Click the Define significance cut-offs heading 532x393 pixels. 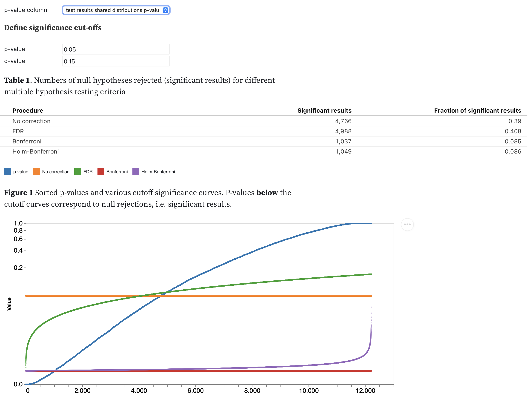tap(53, 28)
